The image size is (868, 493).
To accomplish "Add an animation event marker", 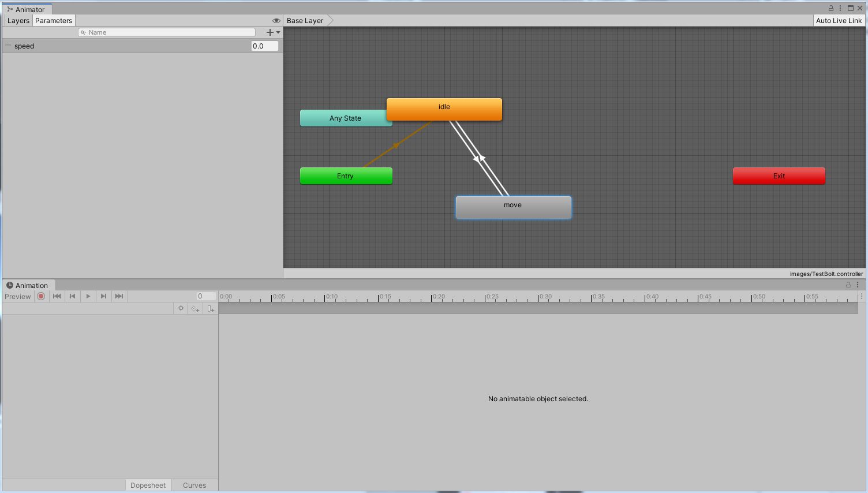I will pyautogui.click(x=211, y=308).
